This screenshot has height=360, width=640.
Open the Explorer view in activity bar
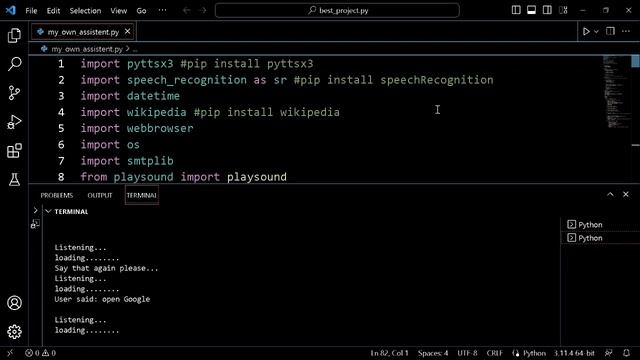click(x=14, y=36)
